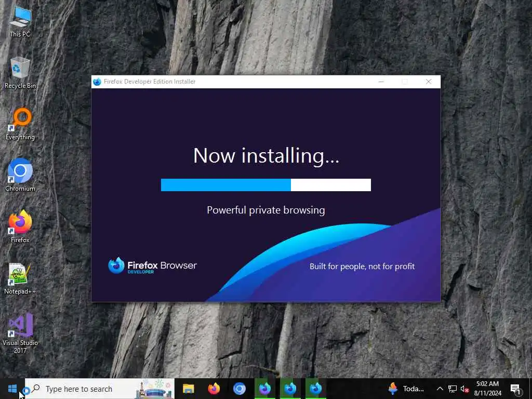Viewport: 532px width, 399px height.
Task: Open the clock showing 5:02 AM
Action: pyautogui.click(x=487, y=389)
